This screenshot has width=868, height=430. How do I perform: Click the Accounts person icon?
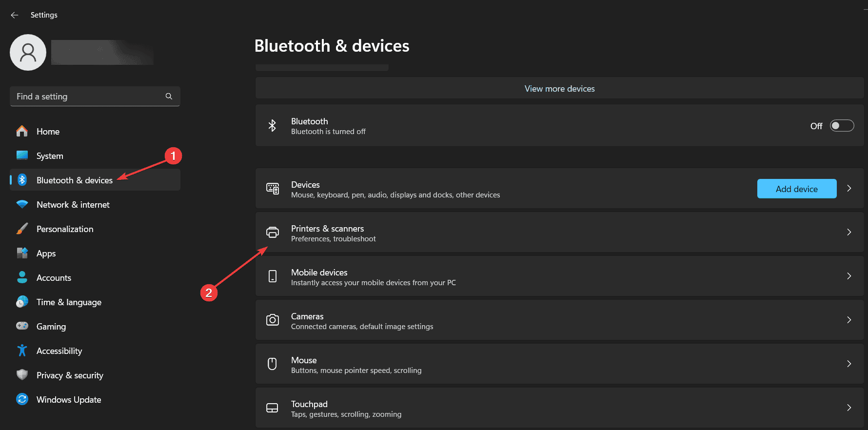(x=22, y=277)
